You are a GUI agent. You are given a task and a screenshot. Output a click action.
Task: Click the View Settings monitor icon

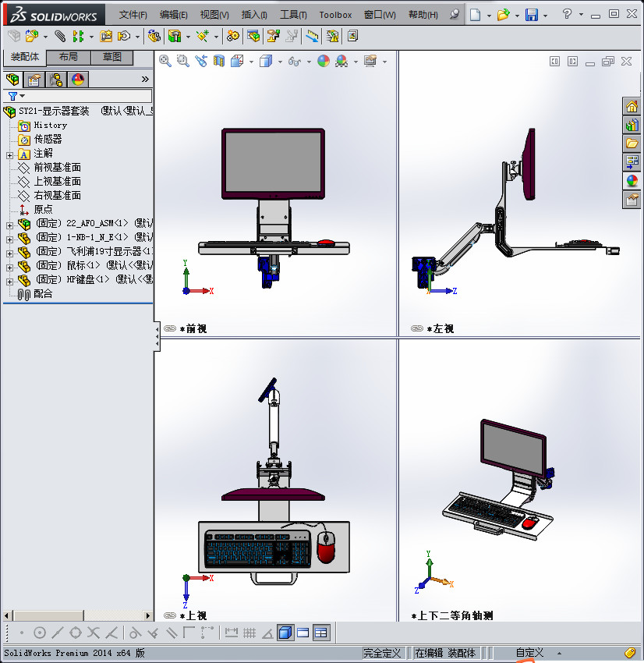click(370, 62)
